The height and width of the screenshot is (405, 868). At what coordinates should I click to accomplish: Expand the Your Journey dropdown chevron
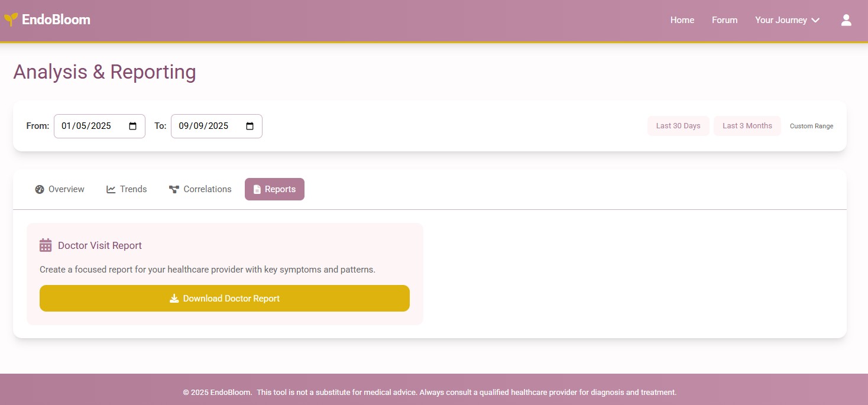pyautogui.click(x=815, y=21)
